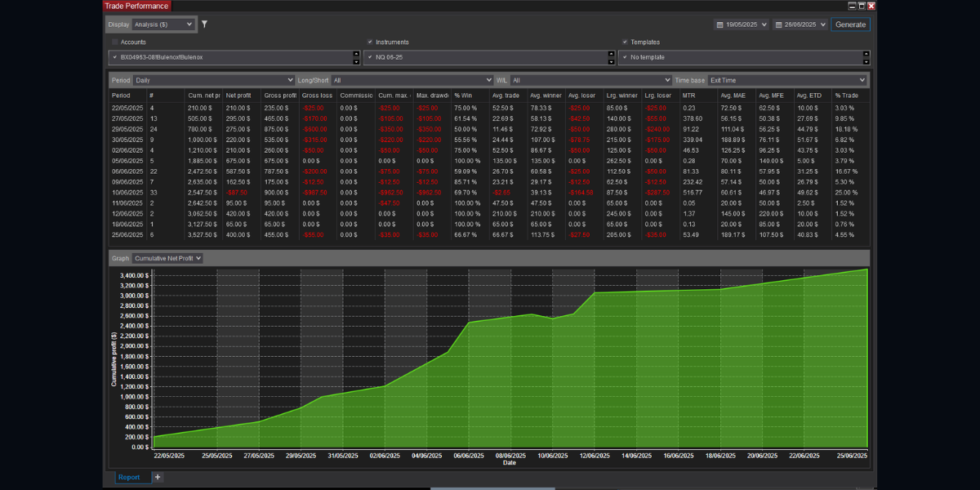This screenshot has width=980, height=490.
Task: Open the start date picker showing 19/05/2025
Action: pyautogui.click(x=742, y=24)
